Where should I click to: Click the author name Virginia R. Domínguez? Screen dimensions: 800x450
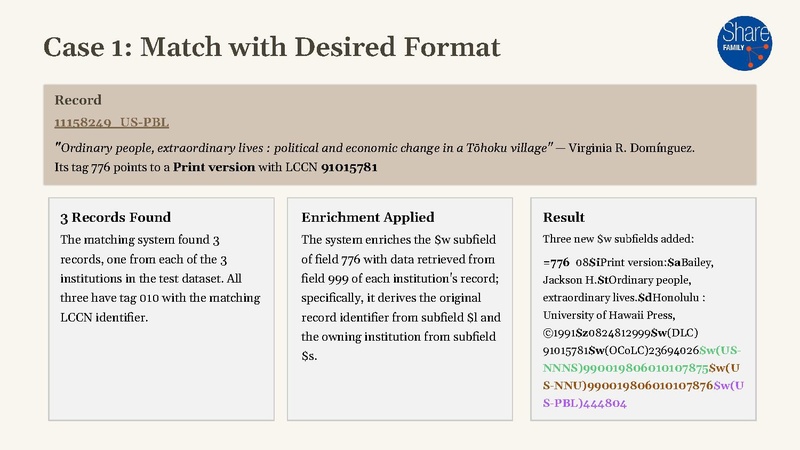[632, 148]
